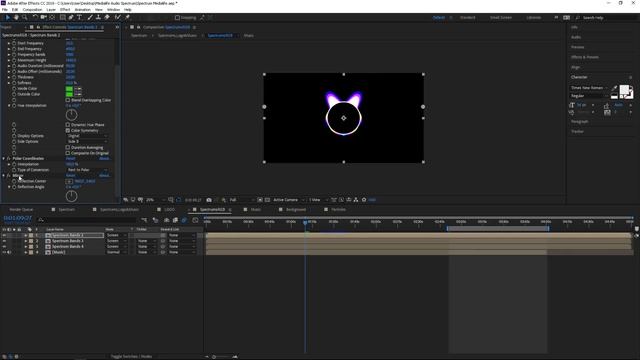Select the Rotation tool
This screenshot has width=640, height=360.
click(x=35, y=18)
